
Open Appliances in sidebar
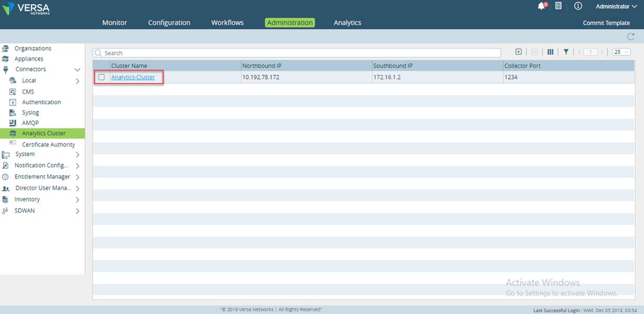29,59
